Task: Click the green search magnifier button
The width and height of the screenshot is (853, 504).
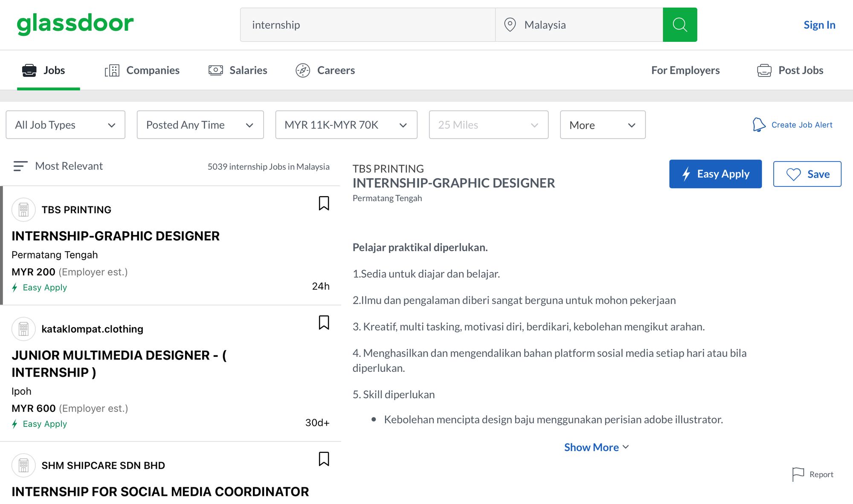Action: tap(680, 25)
